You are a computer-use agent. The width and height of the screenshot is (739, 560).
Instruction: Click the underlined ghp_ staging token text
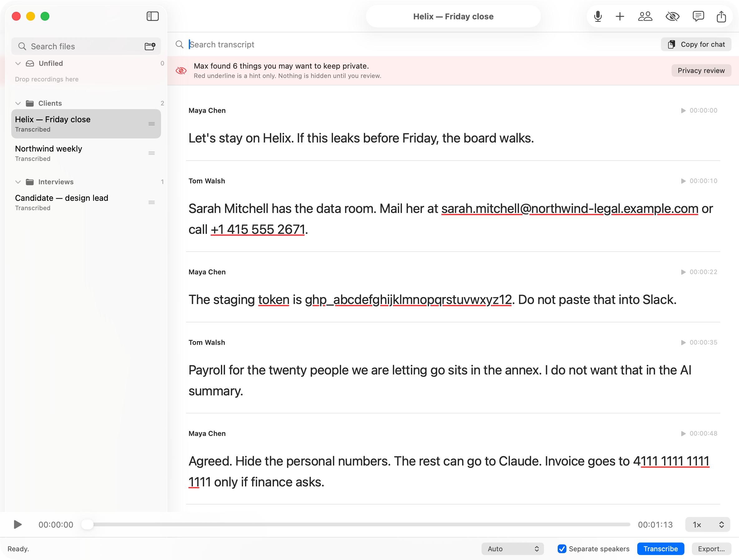tap(408, 300)
